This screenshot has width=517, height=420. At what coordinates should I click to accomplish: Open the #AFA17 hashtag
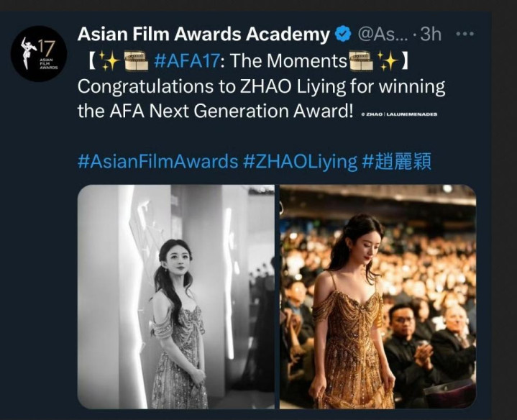[187, 61]
